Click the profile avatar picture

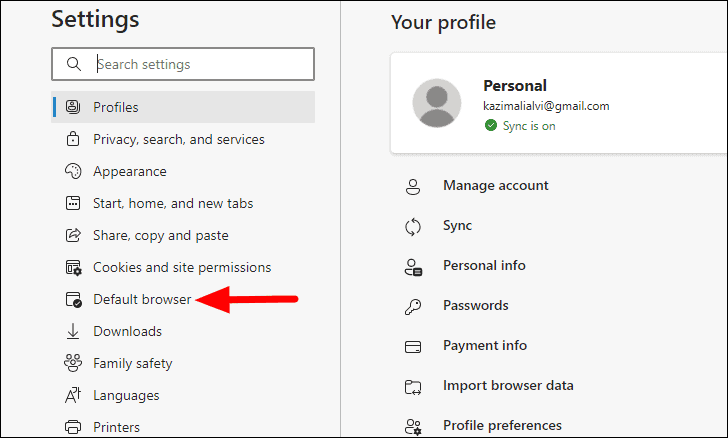[437, 103]
